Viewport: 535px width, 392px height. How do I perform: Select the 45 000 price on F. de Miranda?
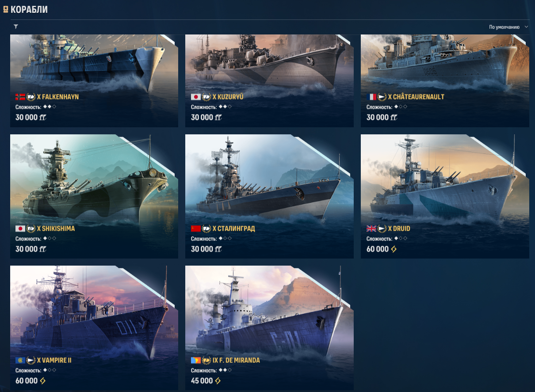point(202,381)
